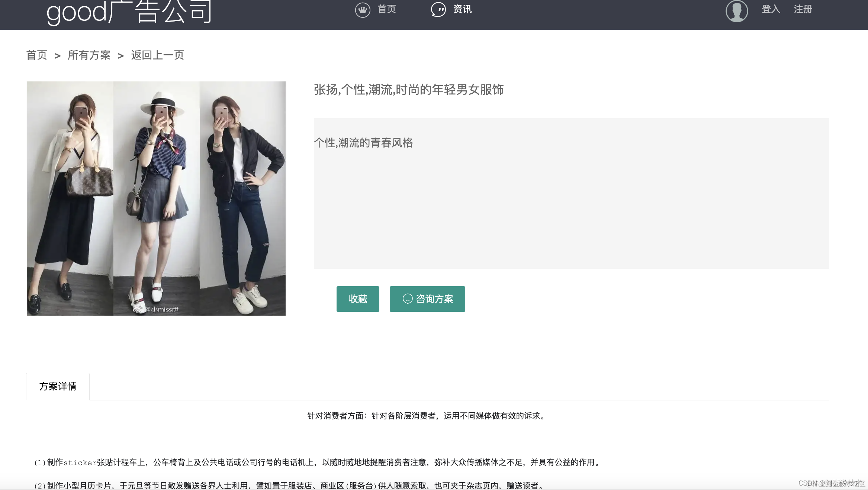Click the title 张扬,个性,潮流,时尚的年轻男女服饰
Image resolution: width=868 pixels, height=490 pixels.
pos(408,90)
